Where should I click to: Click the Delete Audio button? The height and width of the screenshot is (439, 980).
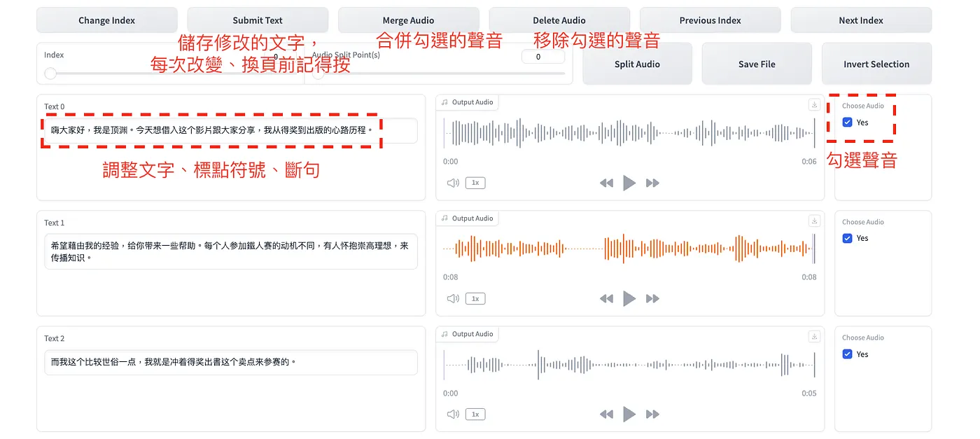[x=559, y=20]
